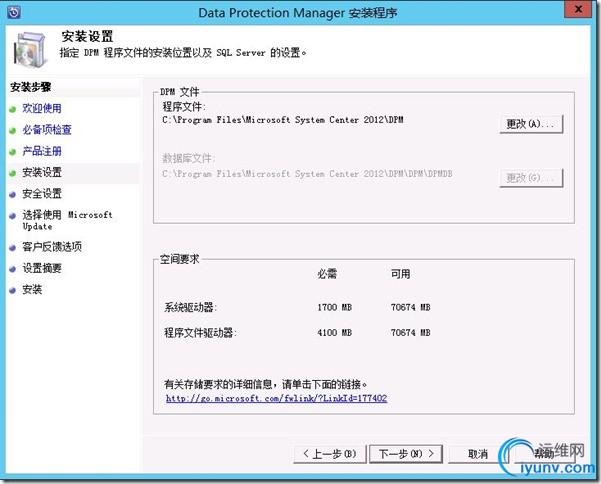Screen dimensions: 601x484
Task: Cancel setup with 取消 button
Action: [478, 454]
